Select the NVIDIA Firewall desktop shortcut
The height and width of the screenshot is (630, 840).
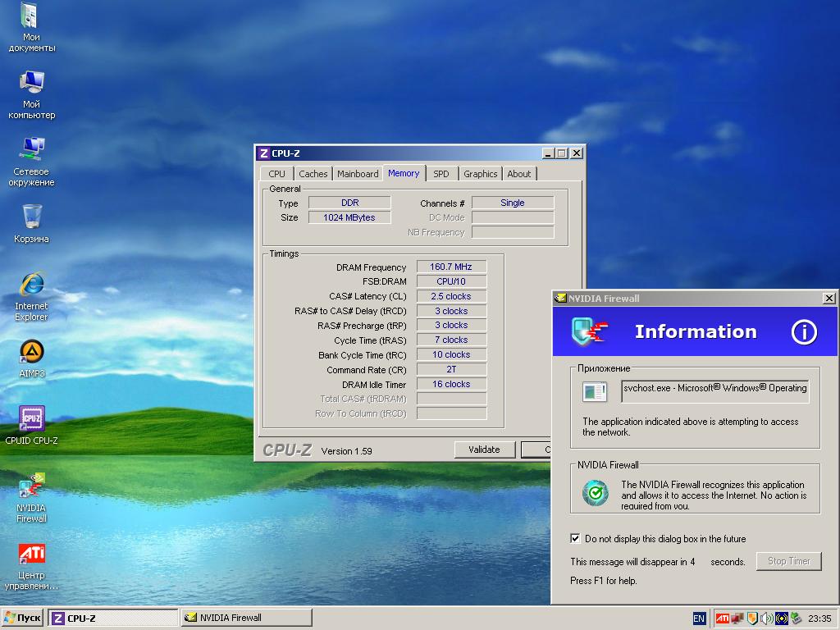pos(32,498)
